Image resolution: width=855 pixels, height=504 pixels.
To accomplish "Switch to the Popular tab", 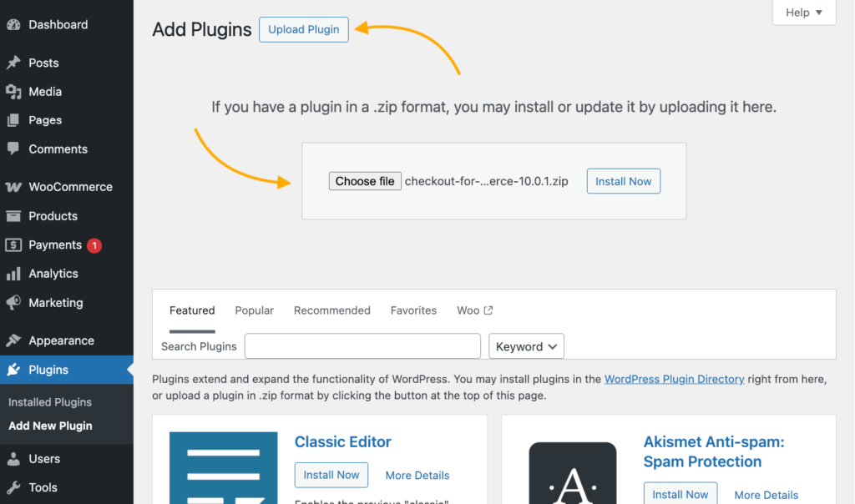I will coord(254,310).
